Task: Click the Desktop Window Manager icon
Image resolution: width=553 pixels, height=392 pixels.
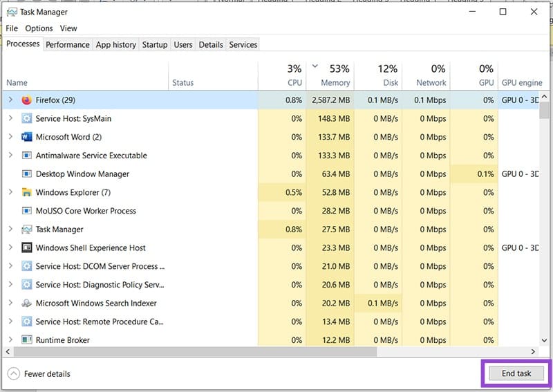Action: [26, 174]
